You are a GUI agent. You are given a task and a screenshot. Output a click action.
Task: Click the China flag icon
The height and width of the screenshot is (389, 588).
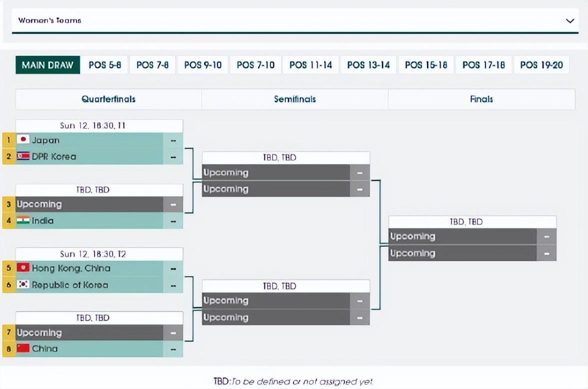23,348
